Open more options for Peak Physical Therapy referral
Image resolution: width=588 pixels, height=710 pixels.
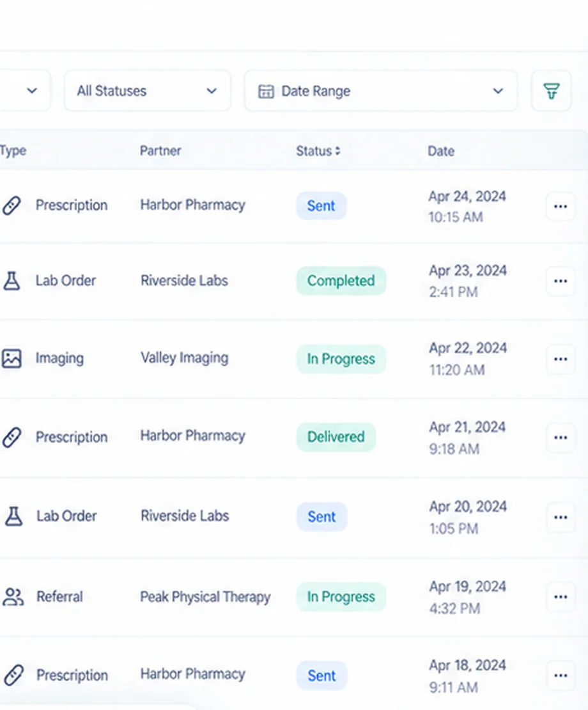pyautogui.click(x=561, y=597)
